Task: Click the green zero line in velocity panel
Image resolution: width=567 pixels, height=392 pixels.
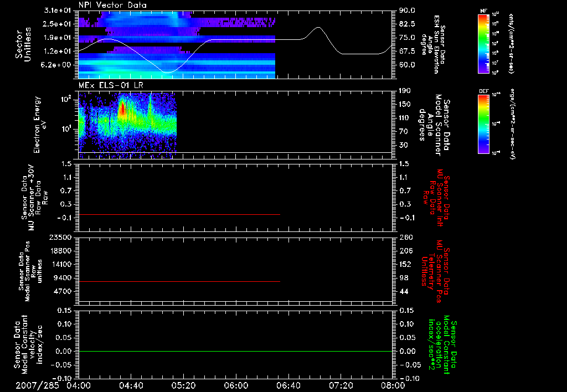Action: tap(235, 351)
